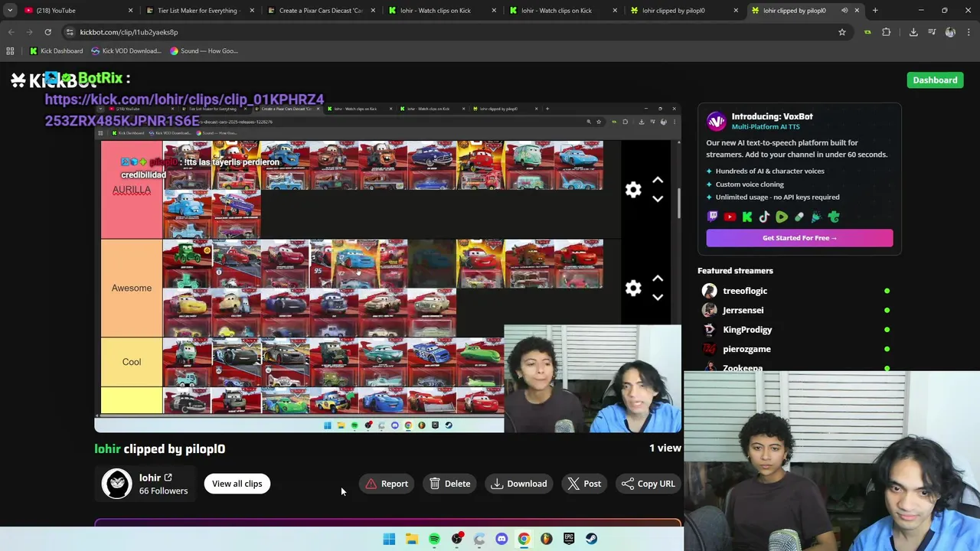
Task: Open the apps grid in bookmarks bar
Action: (10, 51)
